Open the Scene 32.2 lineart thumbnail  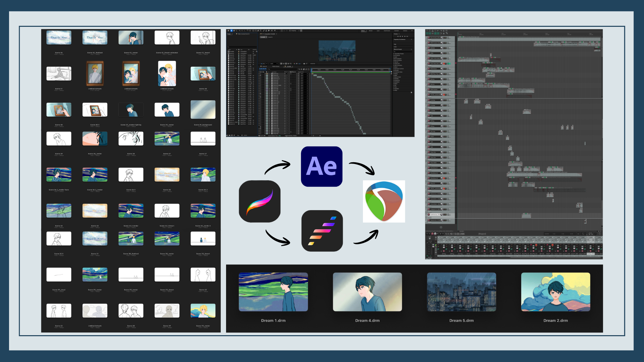(167, 210)
